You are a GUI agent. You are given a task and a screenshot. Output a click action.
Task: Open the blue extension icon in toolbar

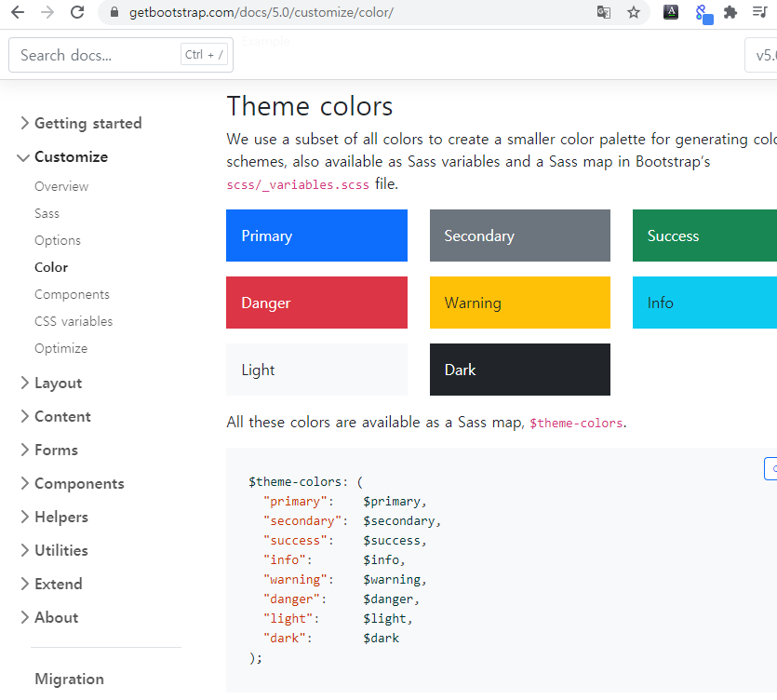[x=703, y=13]
